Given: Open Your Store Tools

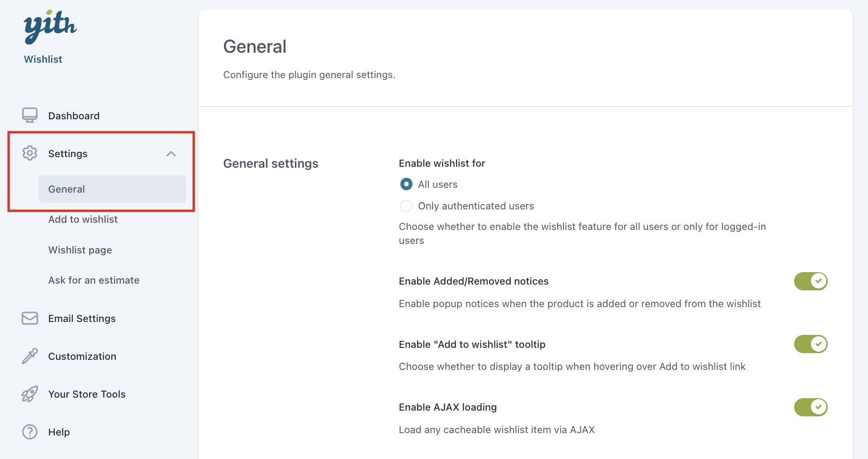Looking at the screenshot, I should click(87, 394).
